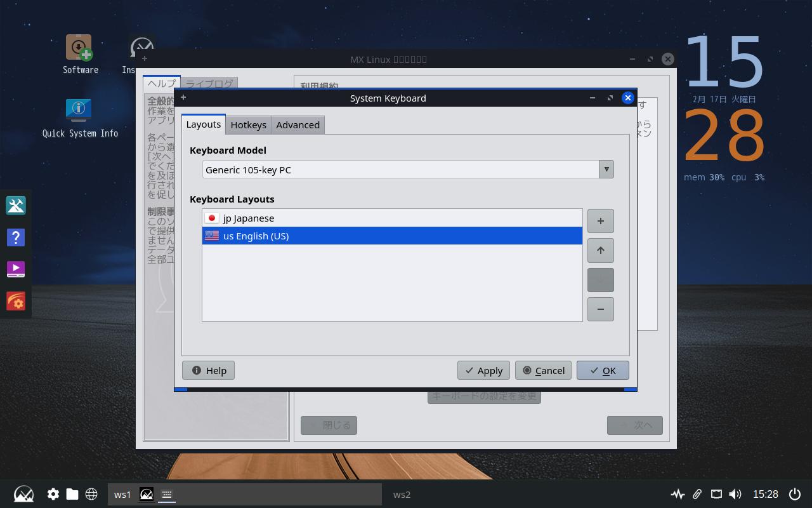Open the Software installer desktop icon
812x508 pixels.
coord(79,50)
